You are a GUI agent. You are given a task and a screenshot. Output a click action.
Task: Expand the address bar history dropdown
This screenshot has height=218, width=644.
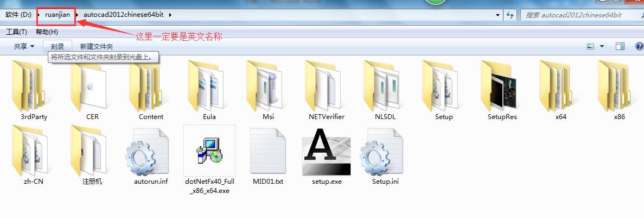pyautogui.click(x=498, y=15)
